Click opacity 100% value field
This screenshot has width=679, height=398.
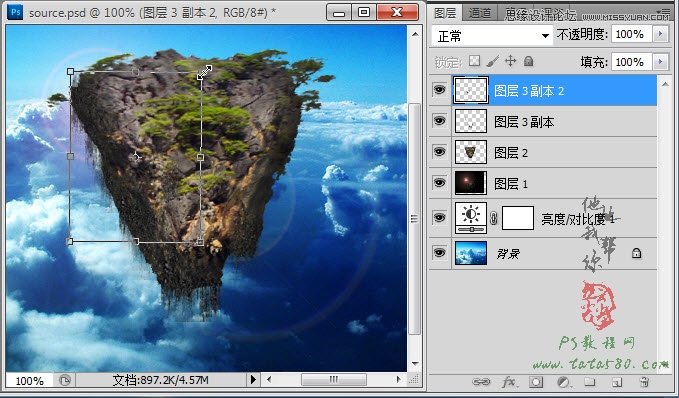tap(631, 34)
